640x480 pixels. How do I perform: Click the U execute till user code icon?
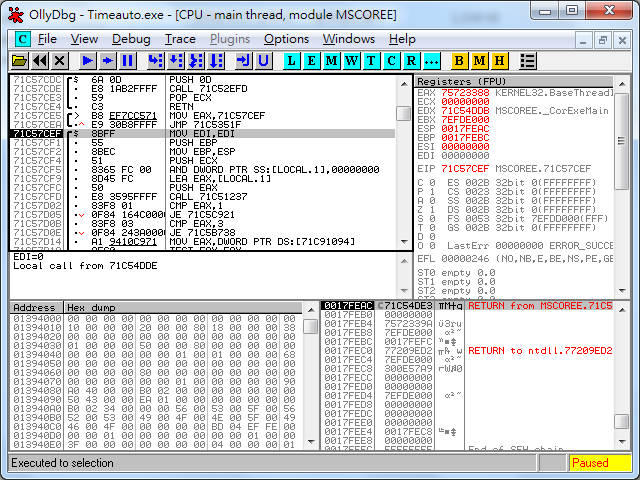(x=263, y=61)
